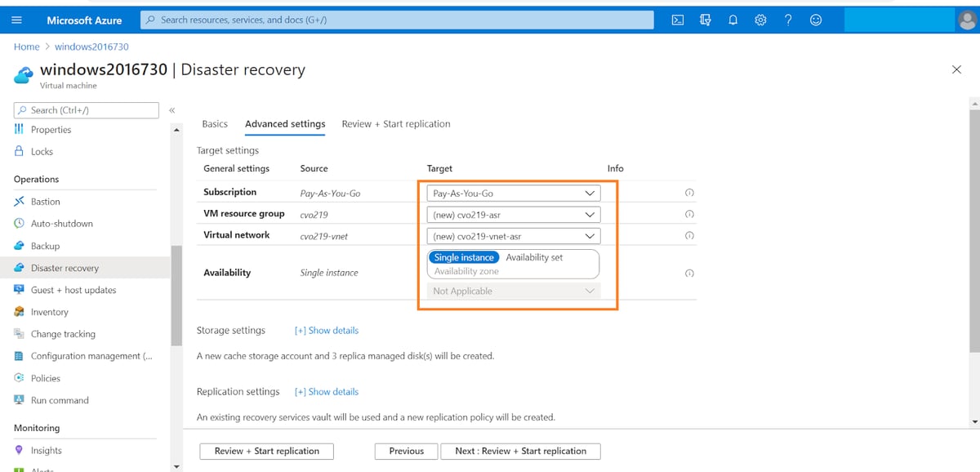Open the Azure Cloud Shell terminal
980x472 pixels.
(677, 20)
